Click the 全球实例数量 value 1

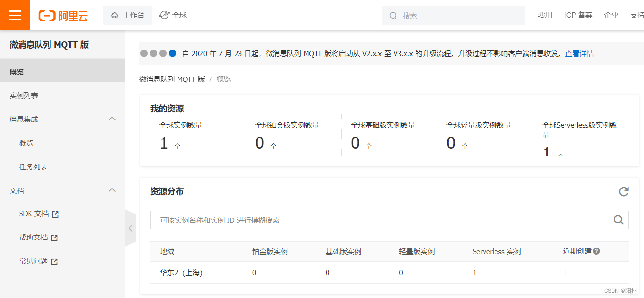pyautogui.click(x=164, y=143)
